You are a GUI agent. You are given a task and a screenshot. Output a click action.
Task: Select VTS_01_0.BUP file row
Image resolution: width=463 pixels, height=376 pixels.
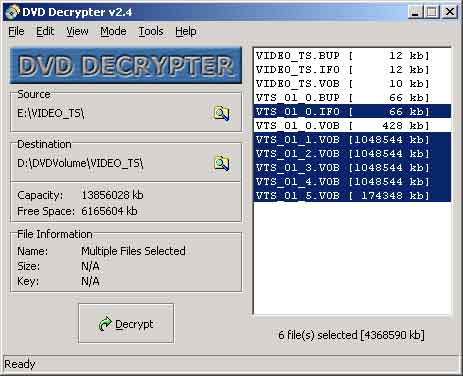352,98
